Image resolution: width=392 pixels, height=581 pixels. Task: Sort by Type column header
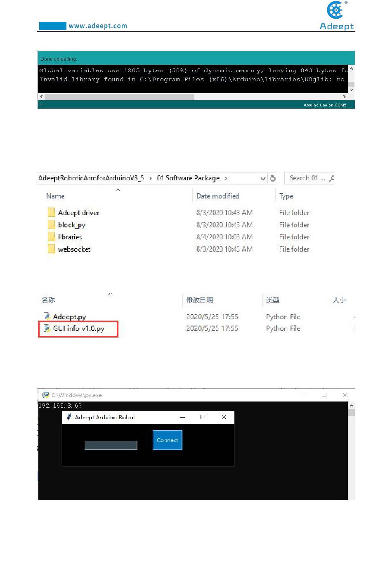(x=286, y=196)
